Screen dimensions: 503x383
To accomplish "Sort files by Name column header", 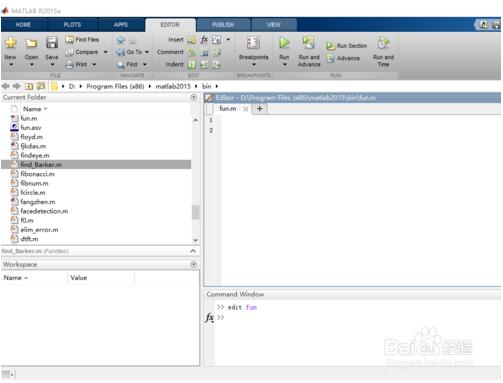I will (x=35, y=109).
